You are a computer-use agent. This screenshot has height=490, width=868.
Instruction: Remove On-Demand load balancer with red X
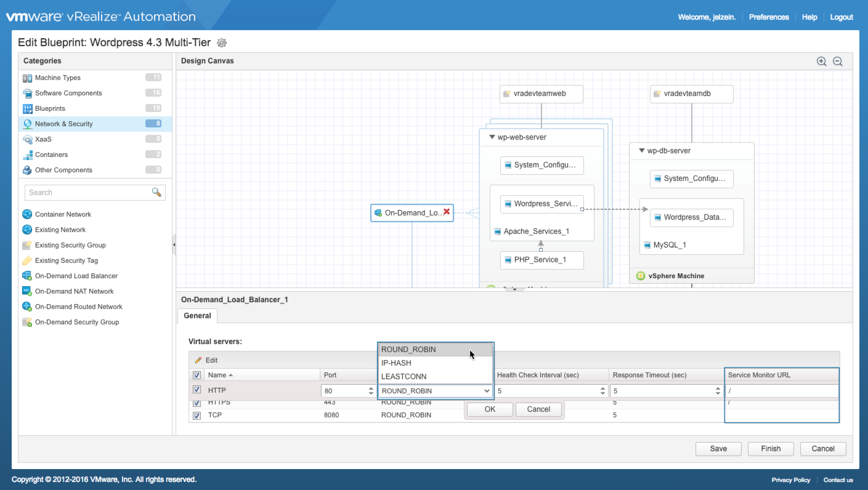click(447, 212)
